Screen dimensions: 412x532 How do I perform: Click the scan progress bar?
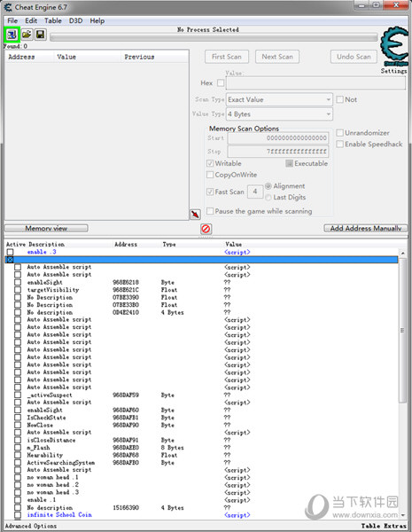(214, 37)
